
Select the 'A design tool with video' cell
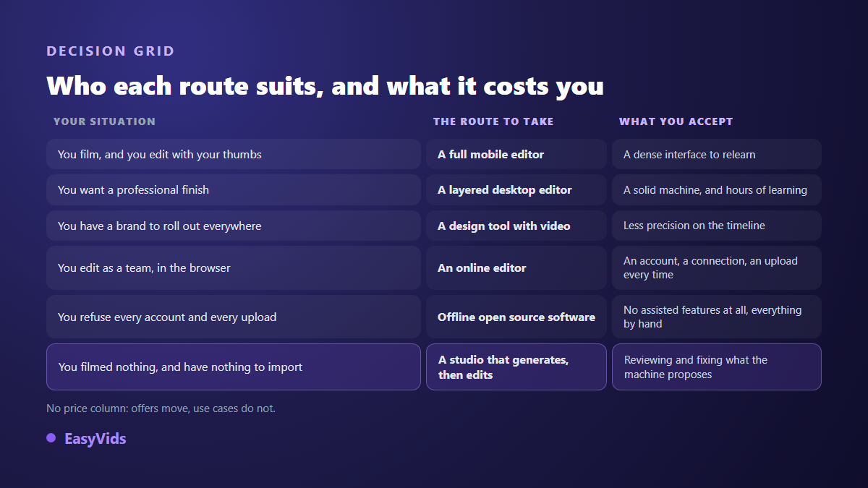516,226
